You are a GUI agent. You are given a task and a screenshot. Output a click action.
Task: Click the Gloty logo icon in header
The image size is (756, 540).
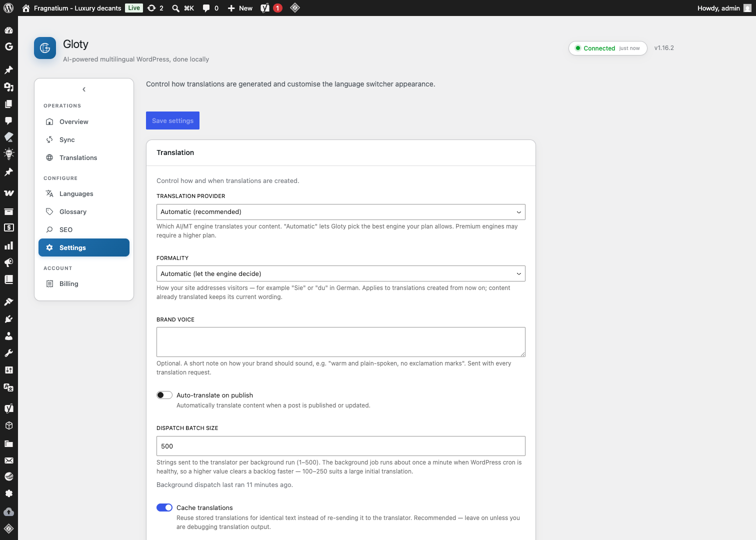(45, 48)
